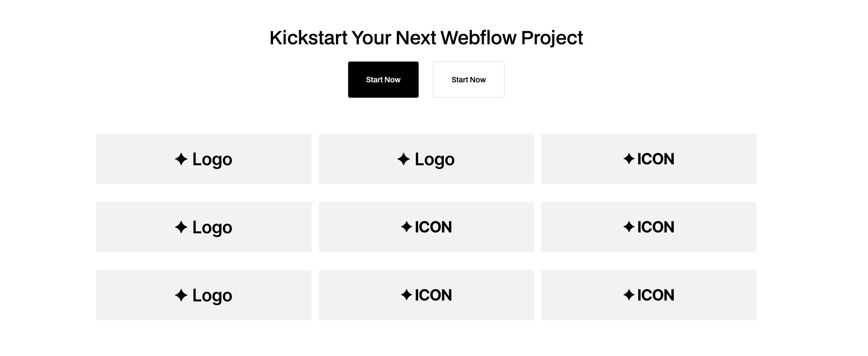Select the top-left Logo placeholder
868x356 pixels.
click(x=203, y=159)
